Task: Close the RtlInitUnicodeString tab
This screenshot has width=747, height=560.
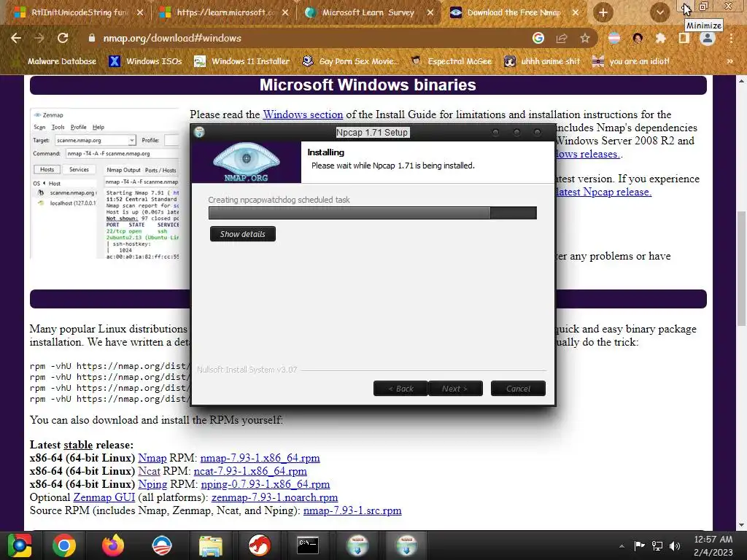Action: click(140, 12)
